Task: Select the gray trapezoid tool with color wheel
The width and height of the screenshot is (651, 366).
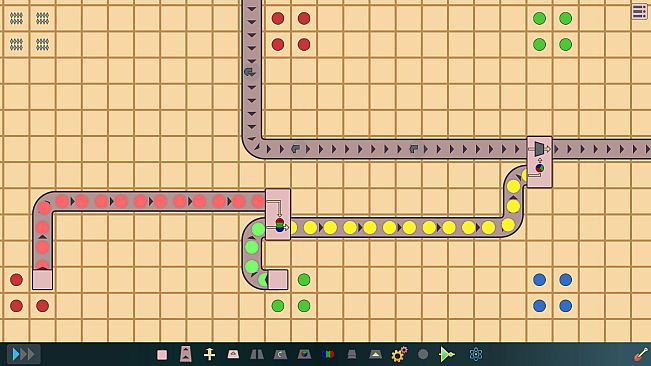Action: (x=304, y=354)
